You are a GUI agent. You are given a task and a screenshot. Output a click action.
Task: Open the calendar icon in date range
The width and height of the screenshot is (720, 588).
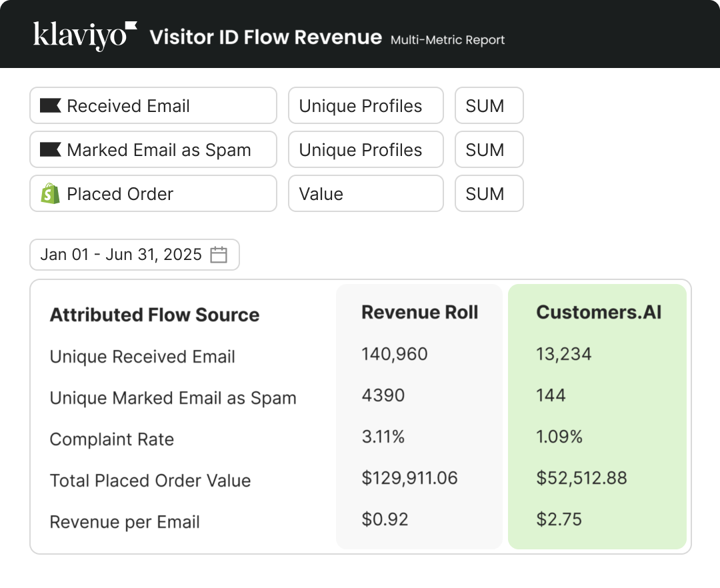tap(219, 255)
